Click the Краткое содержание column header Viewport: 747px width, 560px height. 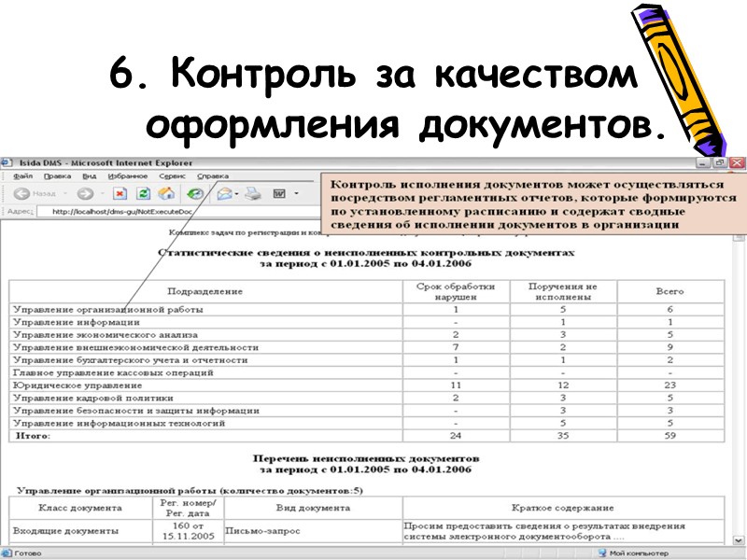[x=563, y=508]
